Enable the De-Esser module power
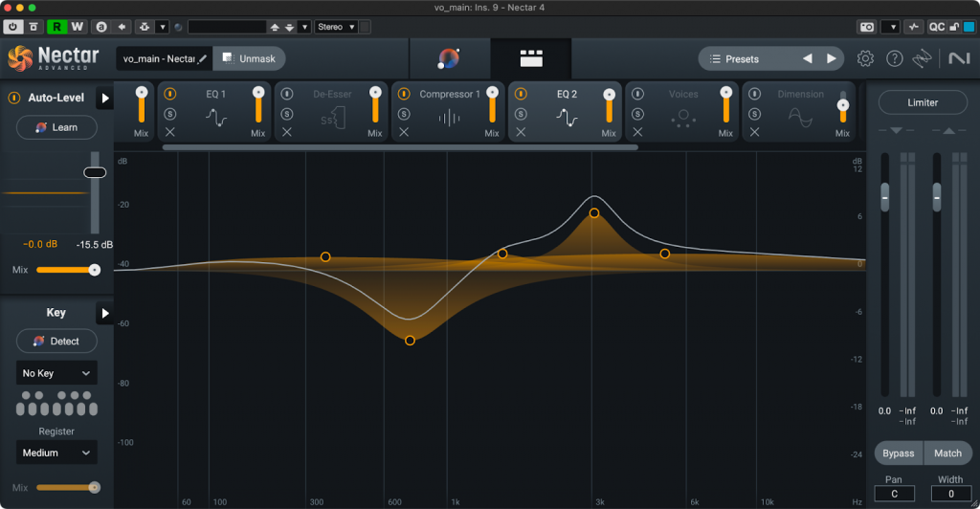The width and height of the screenshot is (980, 509). [x=287, y=95]
